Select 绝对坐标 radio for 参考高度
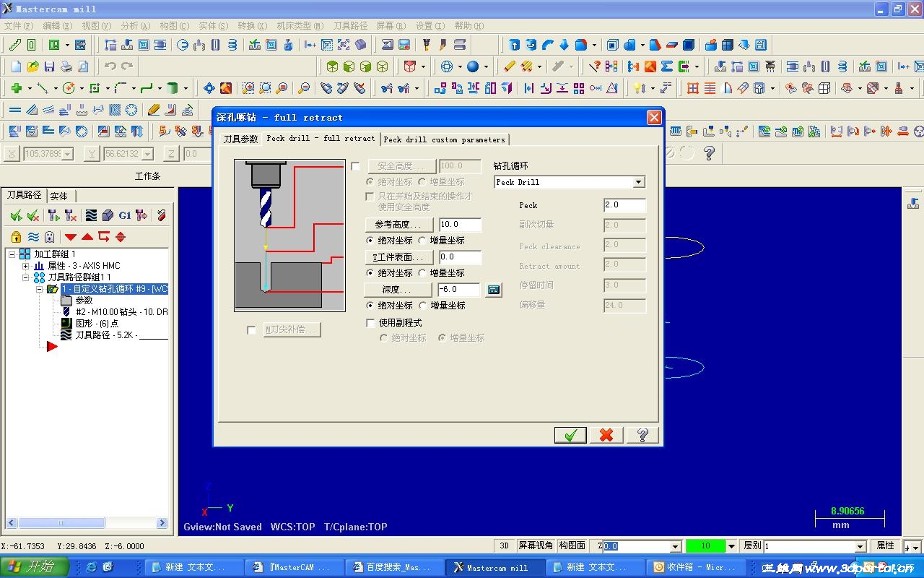 (371, 241)
